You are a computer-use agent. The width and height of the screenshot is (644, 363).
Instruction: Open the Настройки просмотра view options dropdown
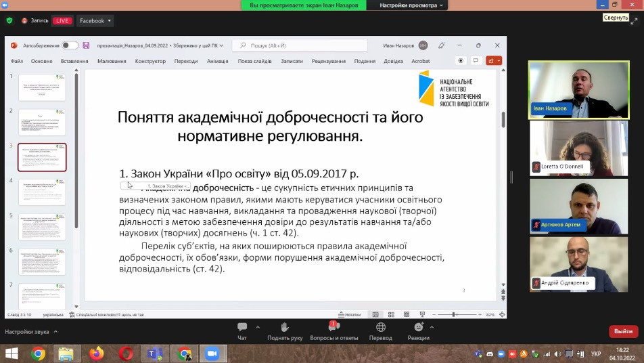tap(411, 5)
